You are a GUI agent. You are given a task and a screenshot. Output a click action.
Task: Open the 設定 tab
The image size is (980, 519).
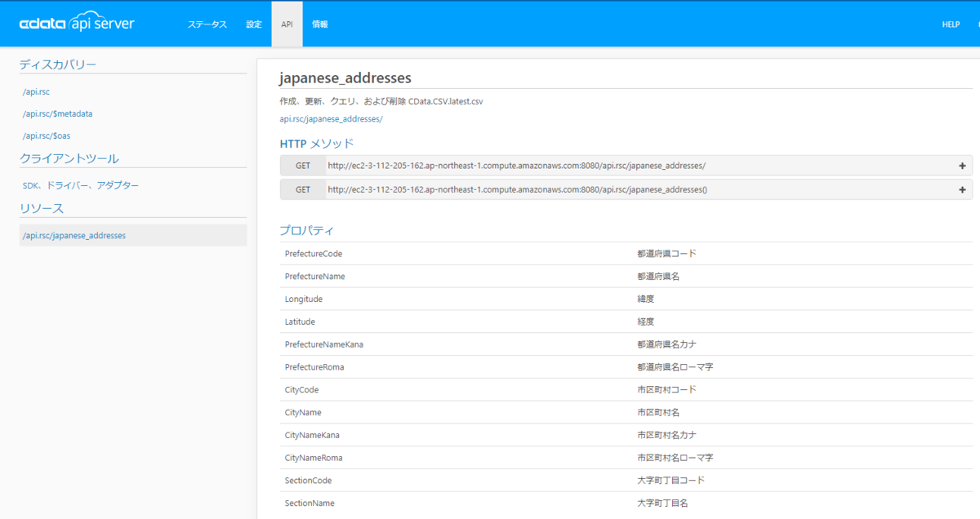(x=254, y=24)
